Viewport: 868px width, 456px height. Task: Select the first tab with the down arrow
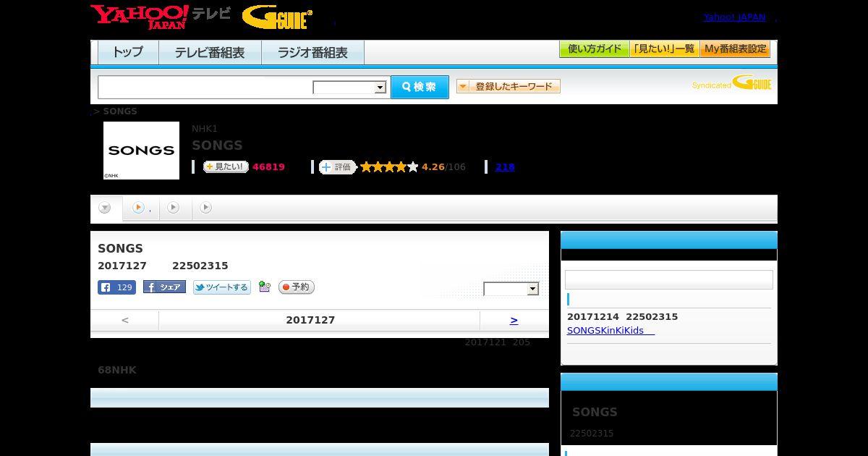tap(106, 208)
